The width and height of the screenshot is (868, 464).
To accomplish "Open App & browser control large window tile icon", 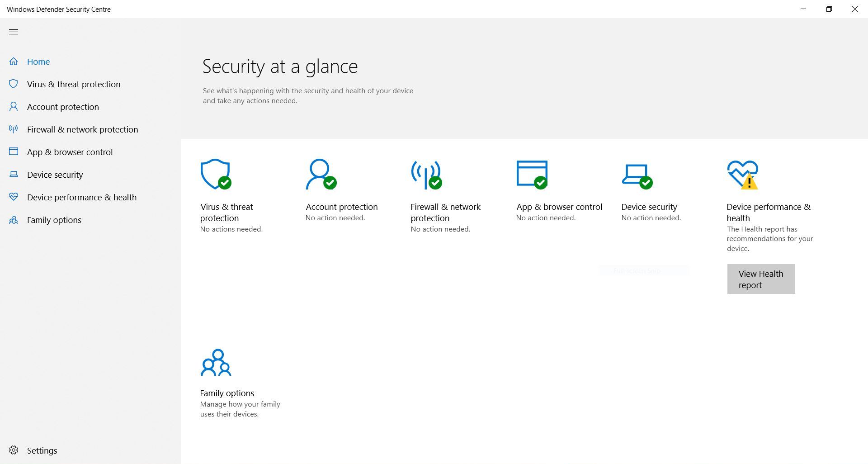I will (x=532, y=175).
